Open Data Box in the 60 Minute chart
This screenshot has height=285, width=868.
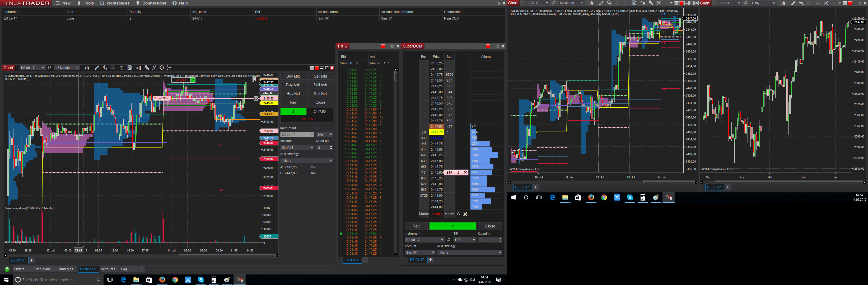pyautogui.click(x=634, y=3)
